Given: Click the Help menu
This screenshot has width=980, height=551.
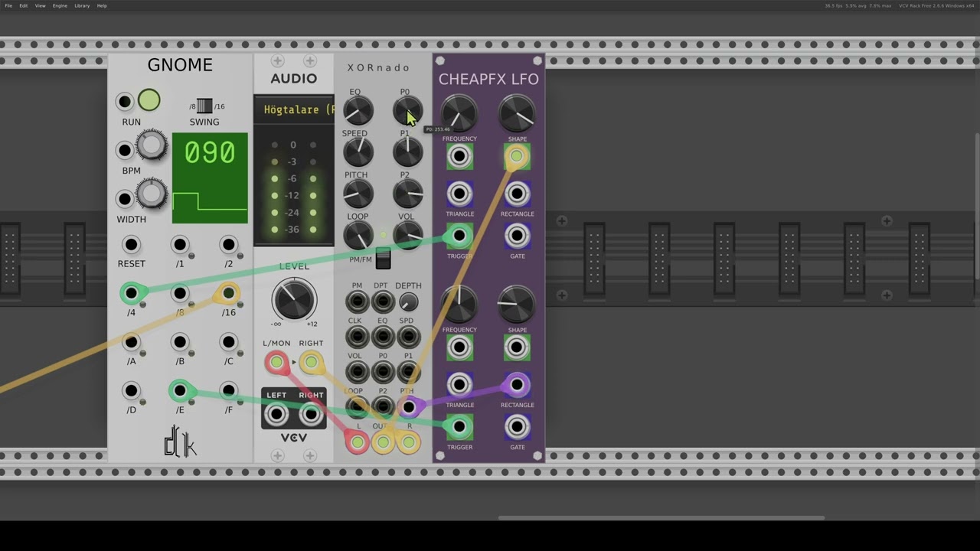Looking at the screenshot, I should [102, 5].
